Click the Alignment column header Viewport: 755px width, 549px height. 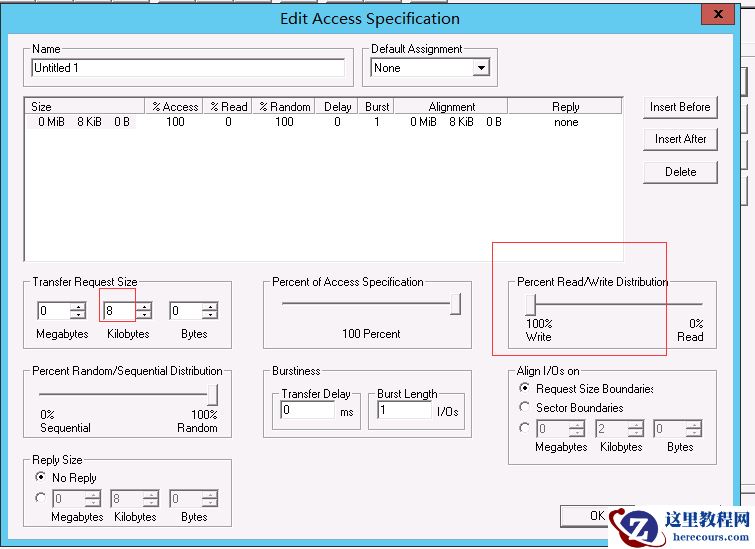451,106
